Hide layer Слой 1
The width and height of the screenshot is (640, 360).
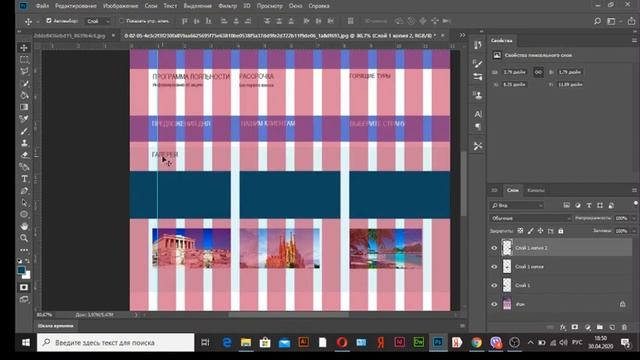[x=494, y=285]
